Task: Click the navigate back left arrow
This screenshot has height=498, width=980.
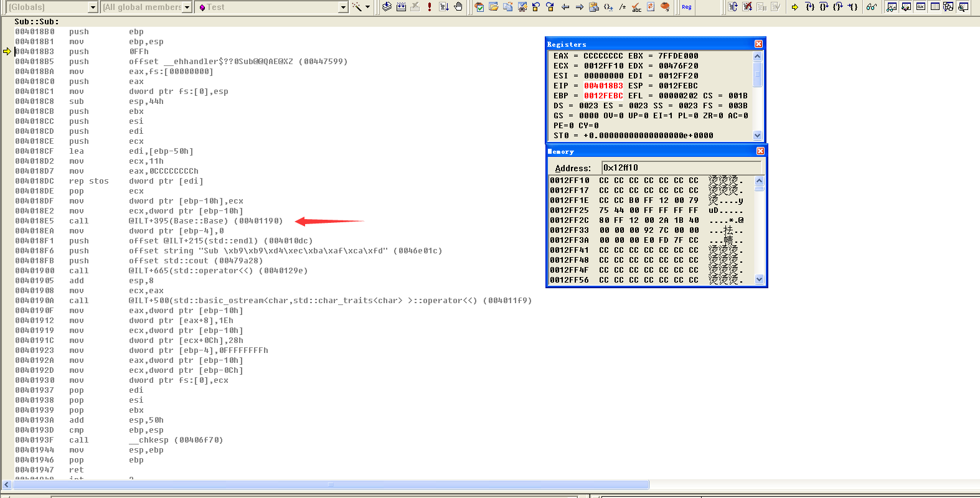Action: pos(565,7)
